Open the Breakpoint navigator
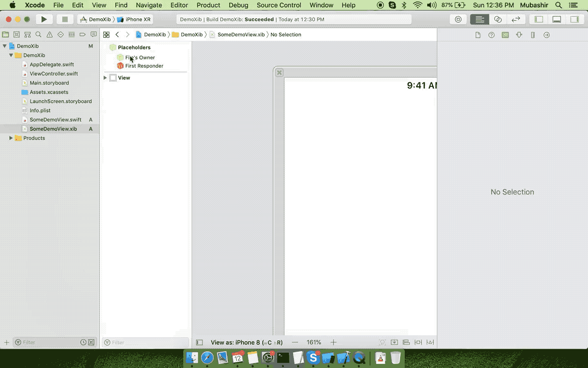This screenshot has width=588, height=368. (83, 34)
